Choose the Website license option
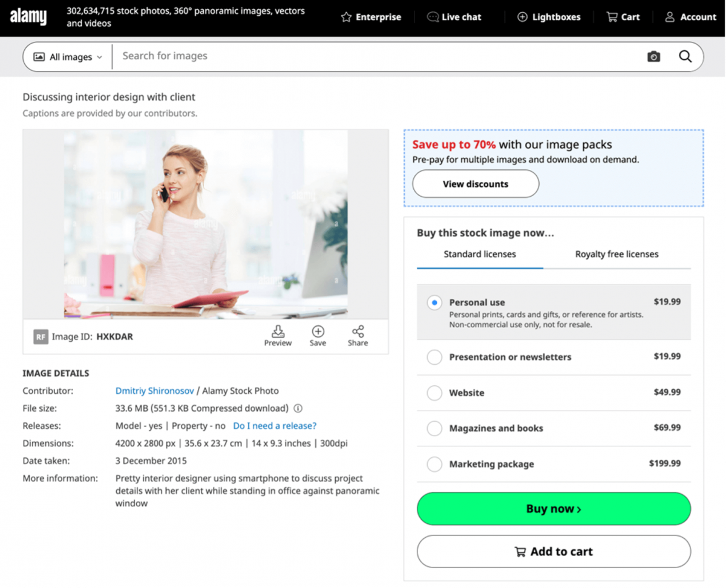726x588 pixels. pos(434,393)
